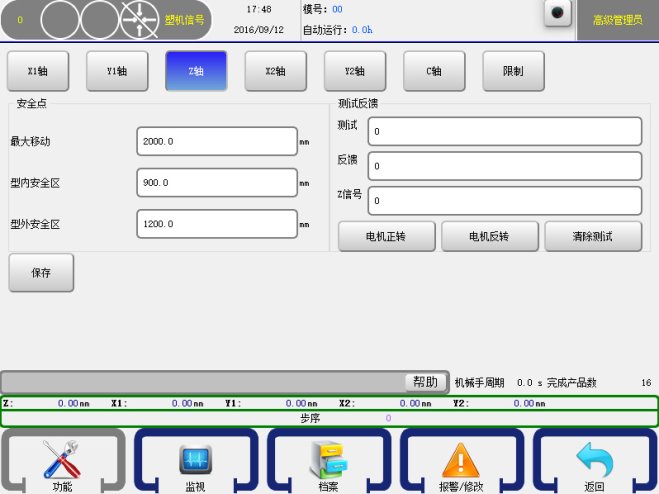Image resolution: width=659 pixels, height=494 pixels.
Task: Switch to the C轴 tab
Action: pos(434,71)
